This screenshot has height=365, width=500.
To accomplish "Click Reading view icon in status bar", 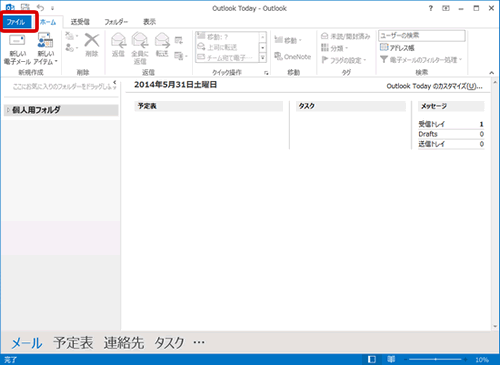I will click(x=391, y=359).
